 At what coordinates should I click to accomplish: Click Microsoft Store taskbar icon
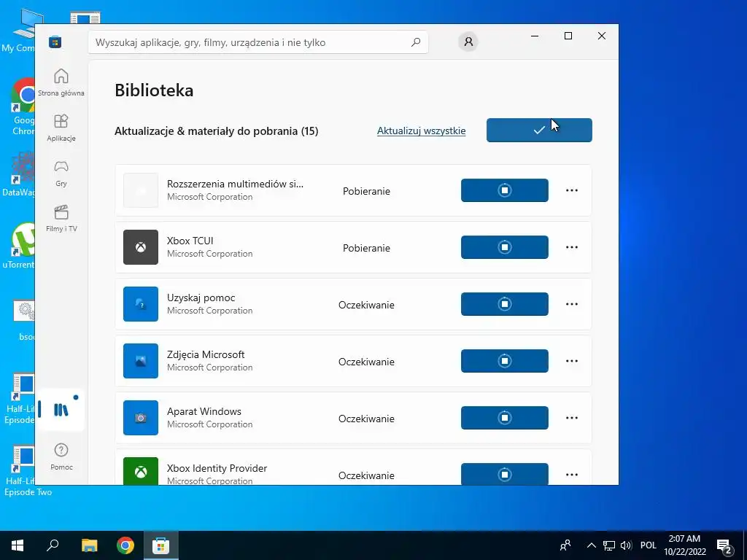pyautogui.click(x=161, y=545)
